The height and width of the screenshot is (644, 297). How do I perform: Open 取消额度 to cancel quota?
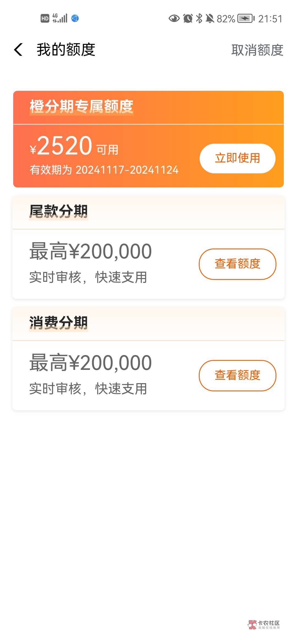[x=257, y=50]
